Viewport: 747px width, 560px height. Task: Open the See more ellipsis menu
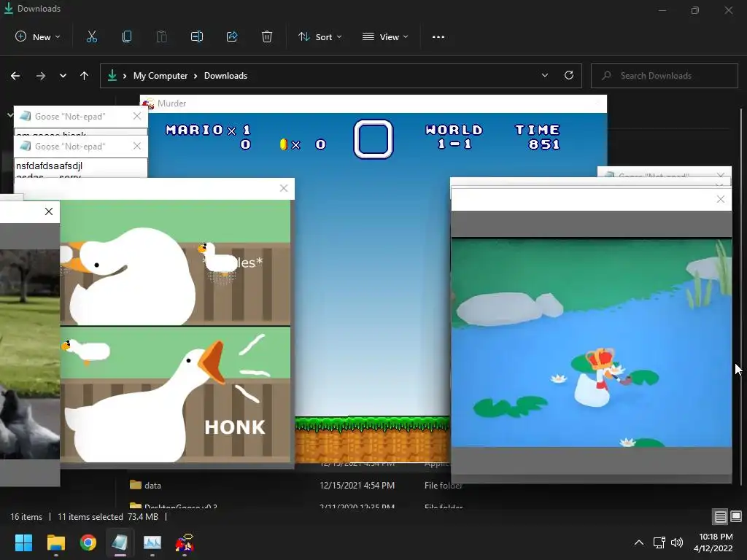pyautogui.click(x=438, y=36)
